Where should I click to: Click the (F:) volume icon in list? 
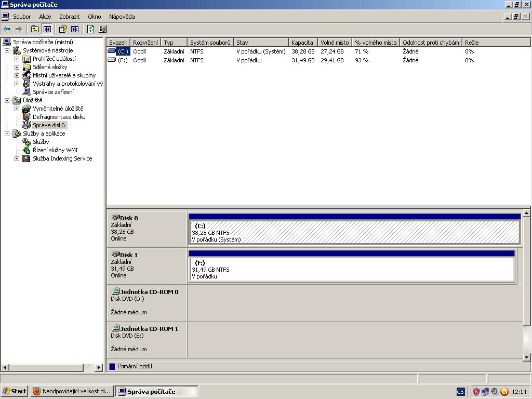112,60
